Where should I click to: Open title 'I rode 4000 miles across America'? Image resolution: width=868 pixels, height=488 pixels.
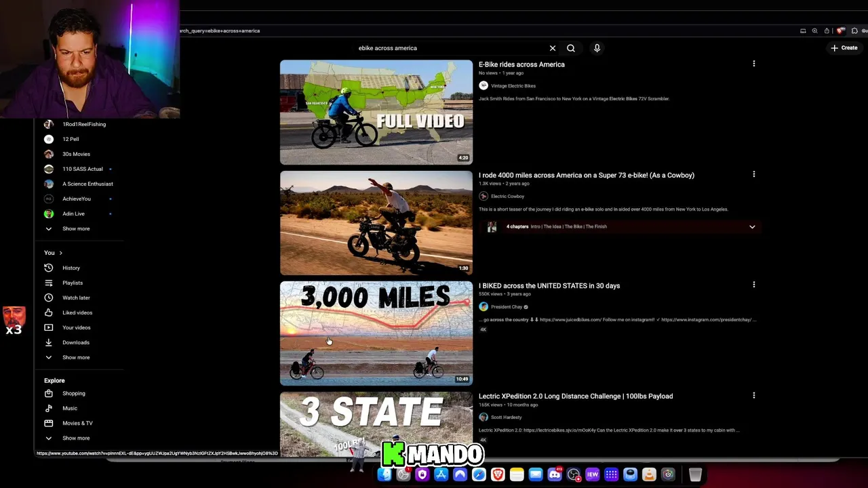(587, 175)
